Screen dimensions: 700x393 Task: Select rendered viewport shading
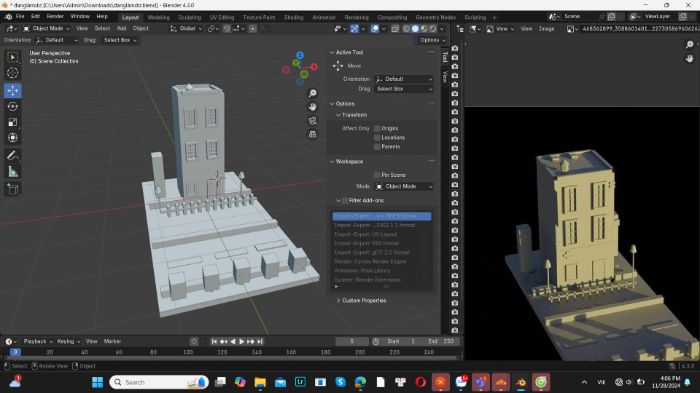tap(433, 29)
